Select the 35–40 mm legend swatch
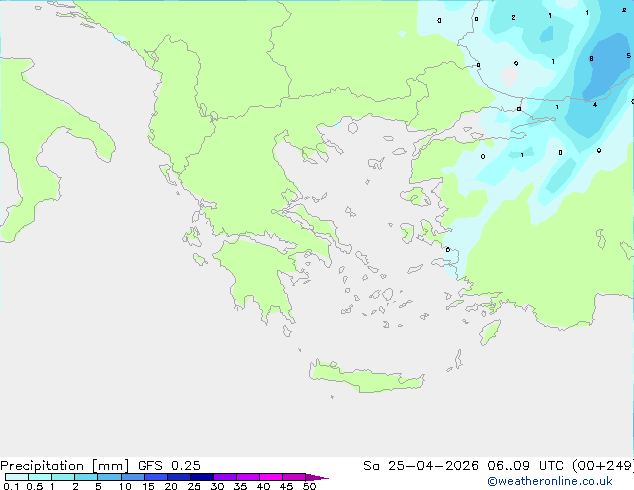634x490 pixels. pyautogui.click(x=248, y=477)
